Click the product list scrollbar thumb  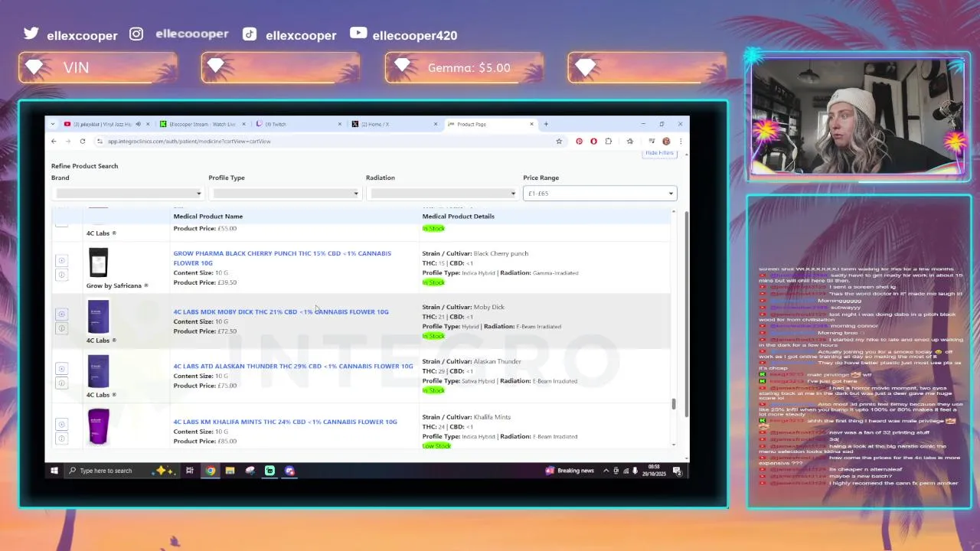(674, 404)
